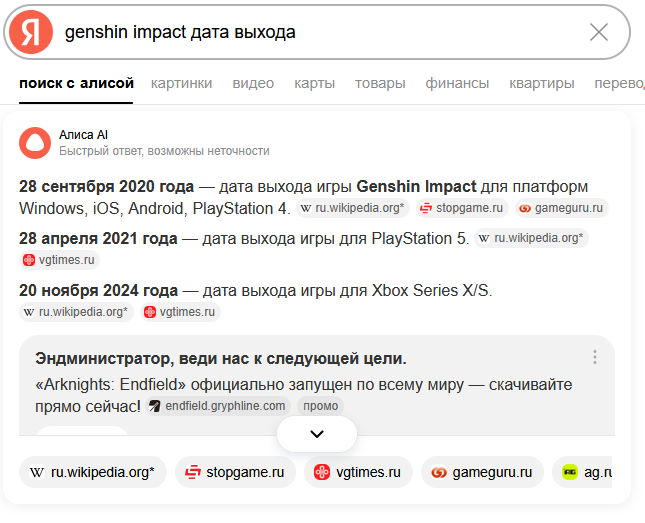Open gameguru.ru source chip in first answer

pyautogui.click(x=562, y=208)
